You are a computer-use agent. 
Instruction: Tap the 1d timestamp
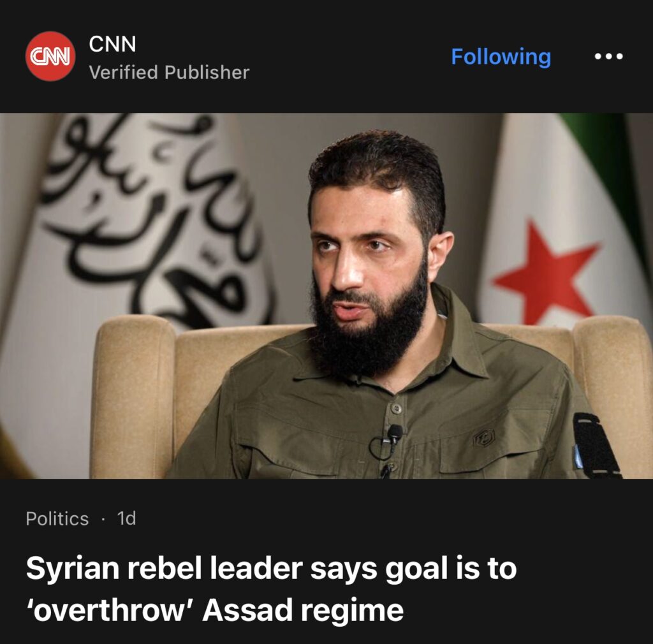point(127,518)
